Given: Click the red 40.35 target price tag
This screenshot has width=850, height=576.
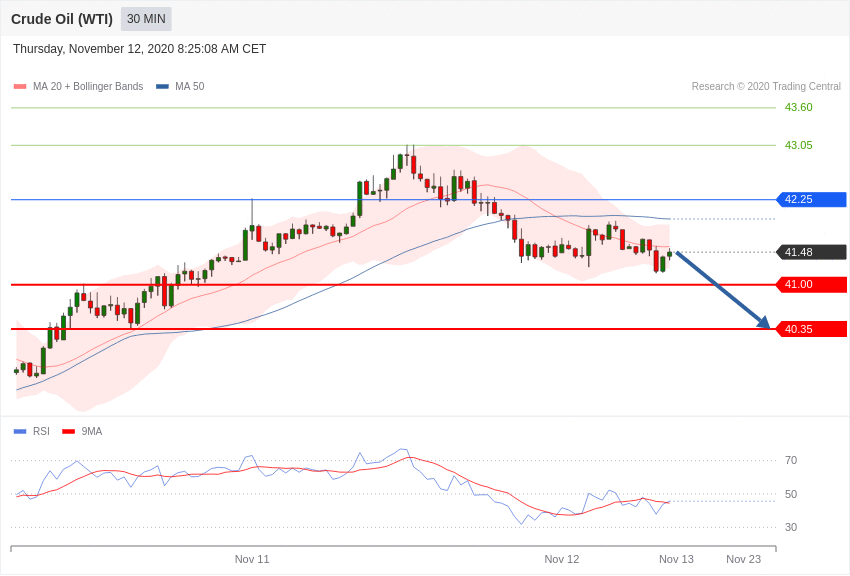Looking at the screenshot, I should (812, 329).
